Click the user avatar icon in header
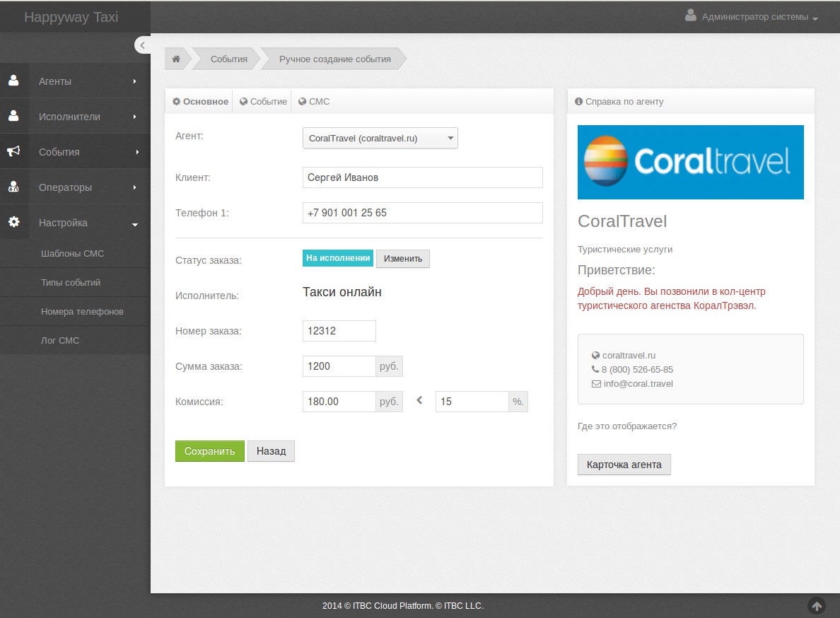The height and width of the screenshot is (618, 840). (x=691, y=16)
